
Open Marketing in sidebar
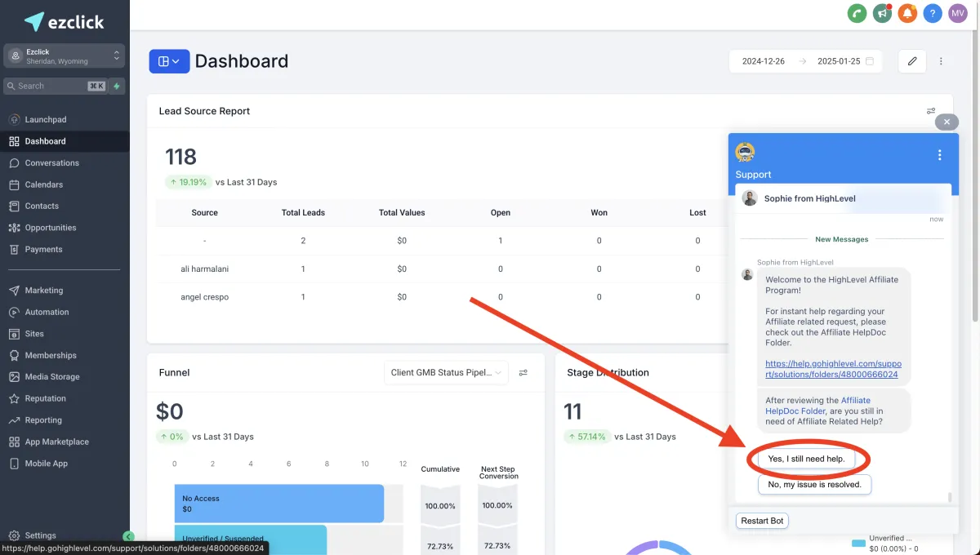click(65, 290)
